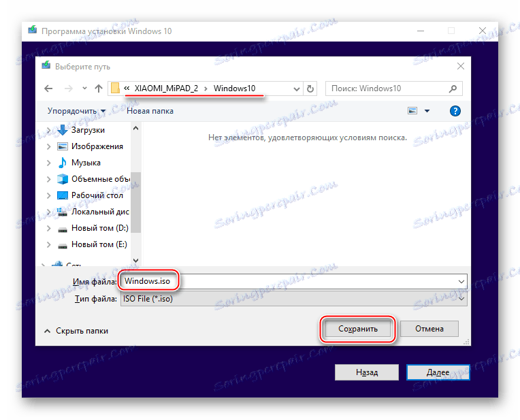This screenshot has width=520, height=420.
Task: Select Изображения in the navigation tree
Action: (x=97, y=146)
